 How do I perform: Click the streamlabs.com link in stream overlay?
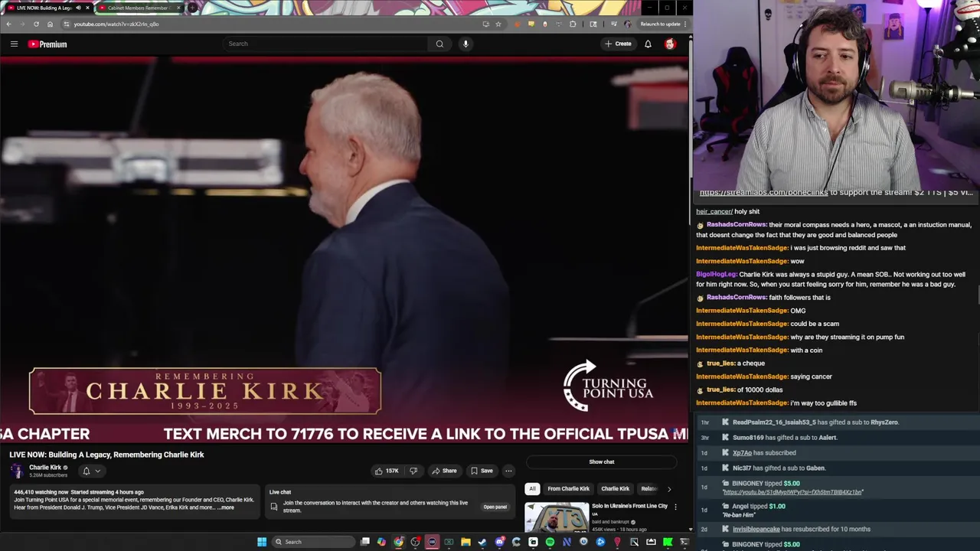coord(763,193)
